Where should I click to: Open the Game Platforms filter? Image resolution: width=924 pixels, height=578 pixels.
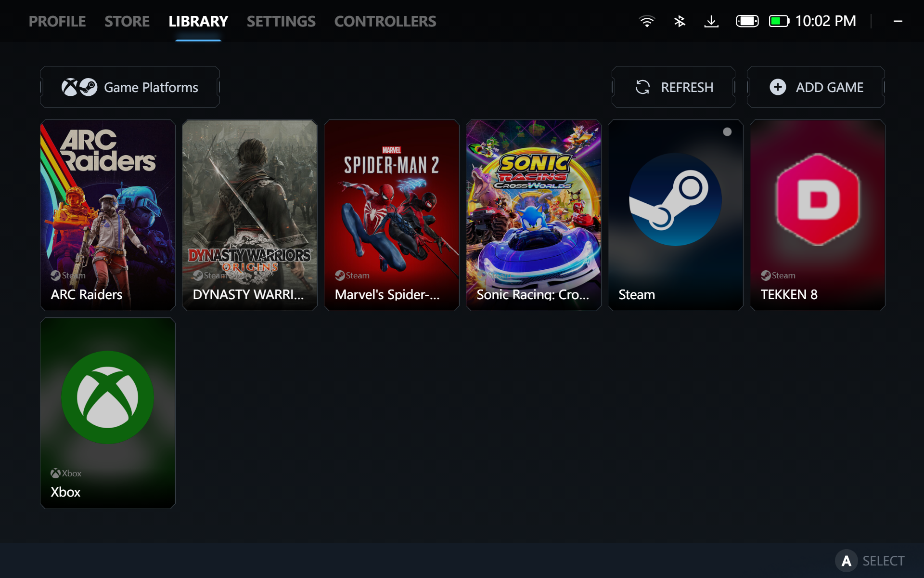(130, 87)
